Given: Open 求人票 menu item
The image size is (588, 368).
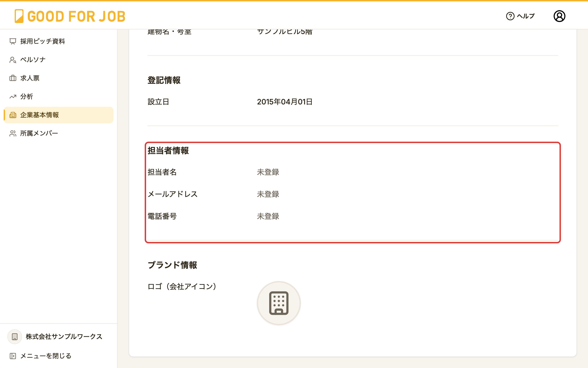Looking at the screenshot, I should (x=59, y=78).
